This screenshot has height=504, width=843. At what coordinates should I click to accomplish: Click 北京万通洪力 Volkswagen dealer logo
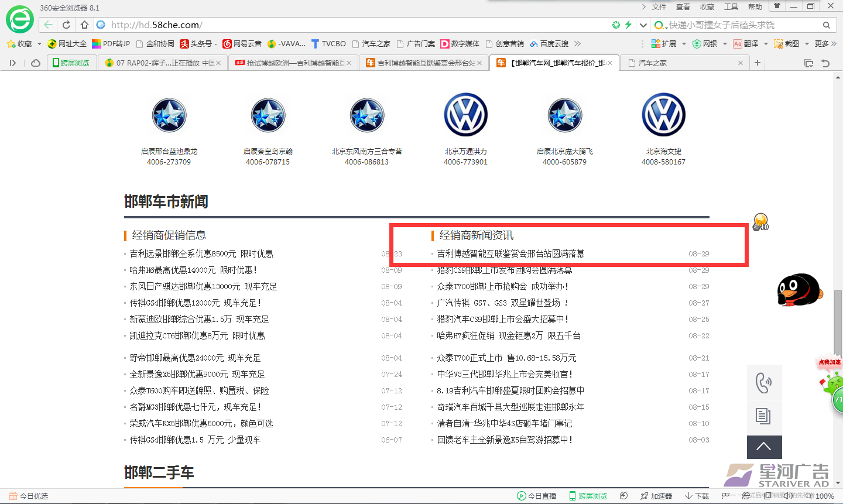[465, 115]
